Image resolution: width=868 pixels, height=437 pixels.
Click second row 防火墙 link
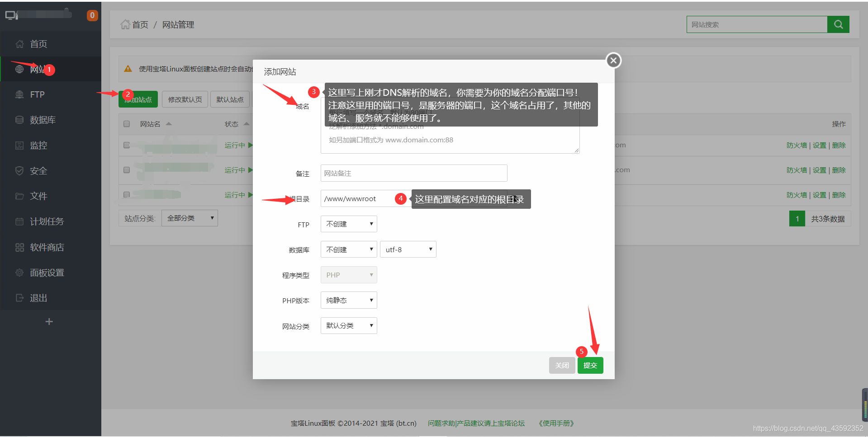click(x=797, y=170)
